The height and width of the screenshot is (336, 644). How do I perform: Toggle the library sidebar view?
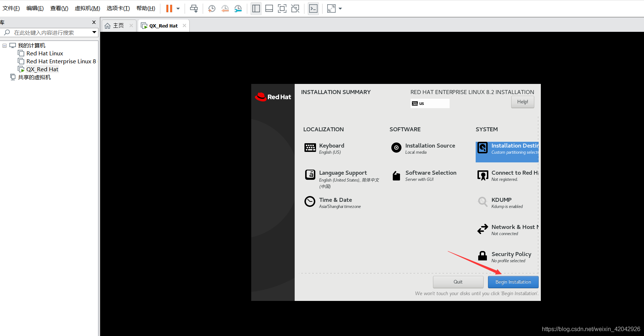coord(256,8)
